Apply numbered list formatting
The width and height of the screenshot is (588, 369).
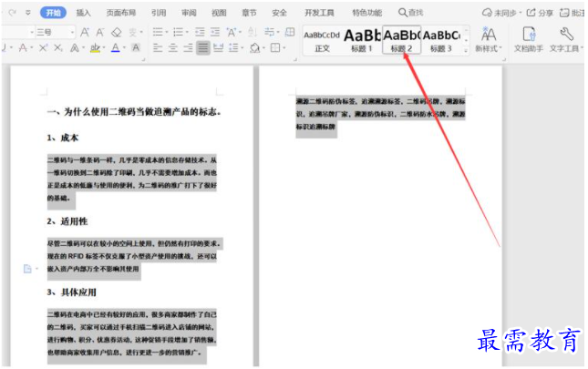click(x=178, y=32)
